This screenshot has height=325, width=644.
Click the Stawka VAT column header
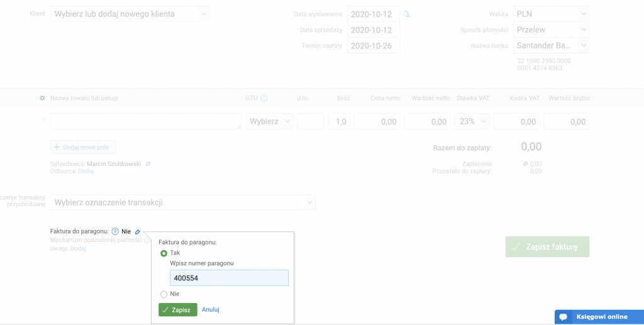(473, 98)
